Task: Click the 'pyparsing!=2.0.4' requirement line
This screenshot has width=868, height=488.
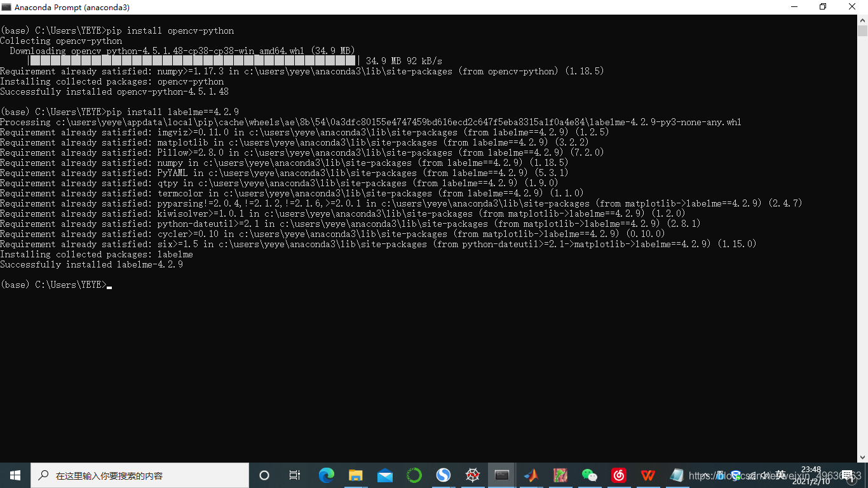Action: 401,203
